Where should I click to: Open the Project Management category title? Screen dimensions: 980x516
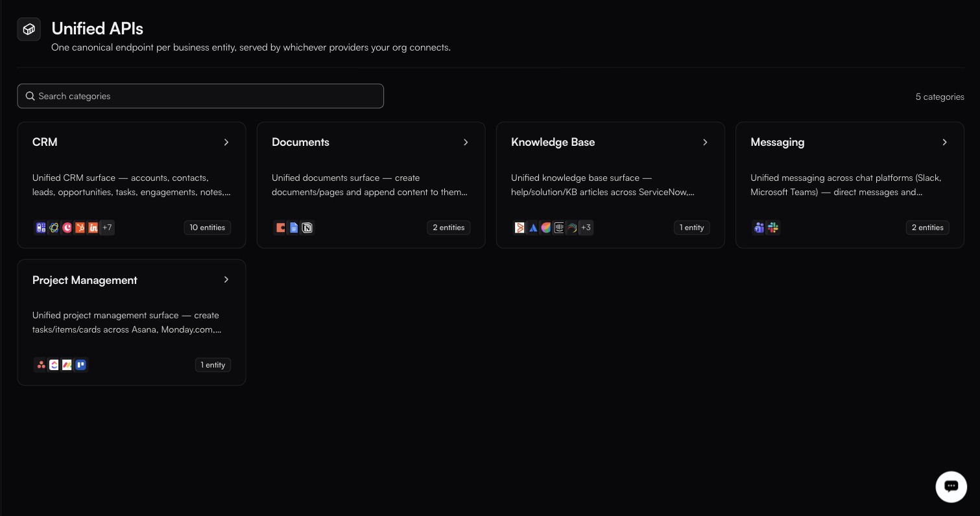[85, 280]
